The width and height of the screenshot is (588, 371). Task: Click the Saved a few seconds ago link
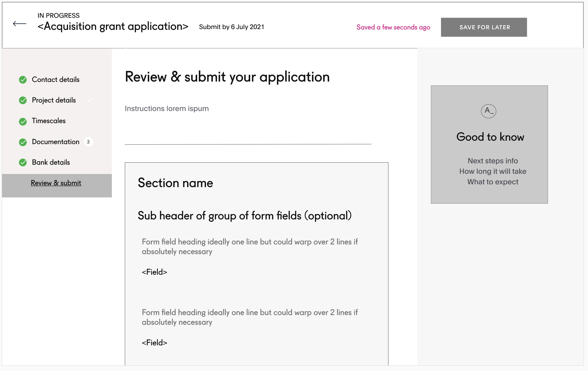pos(393,27)
